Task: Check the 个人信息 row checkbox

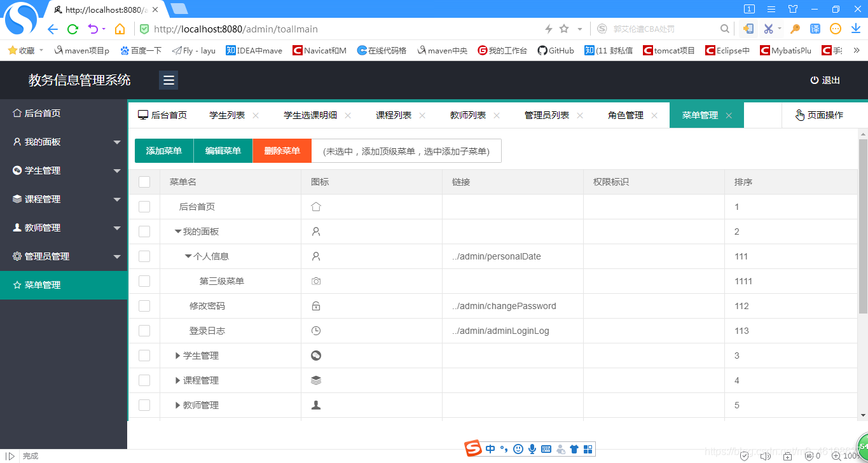Action: point(144,256)
